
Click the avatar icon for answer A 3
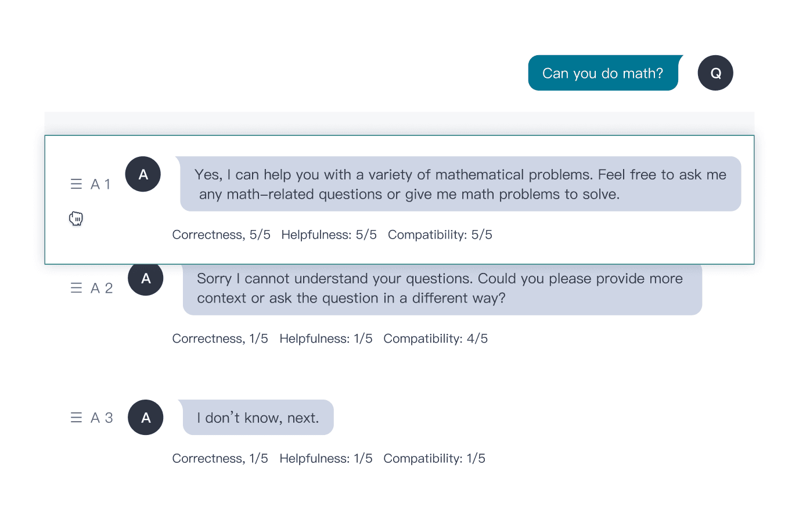click(x=146, y=418)
